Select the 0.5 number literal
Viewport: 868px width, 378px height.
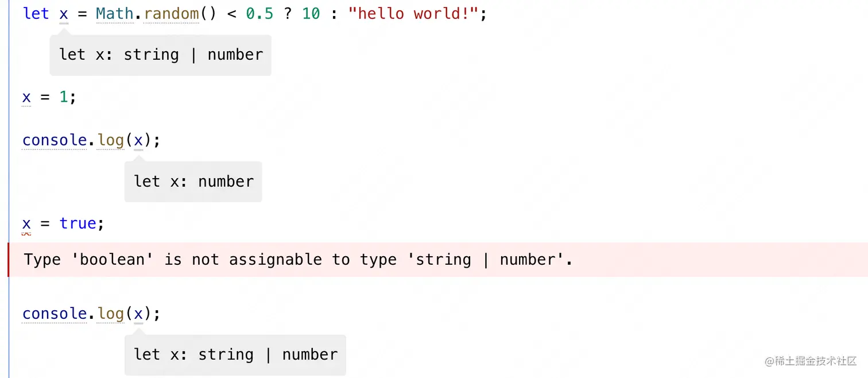(x=259, y=14)
